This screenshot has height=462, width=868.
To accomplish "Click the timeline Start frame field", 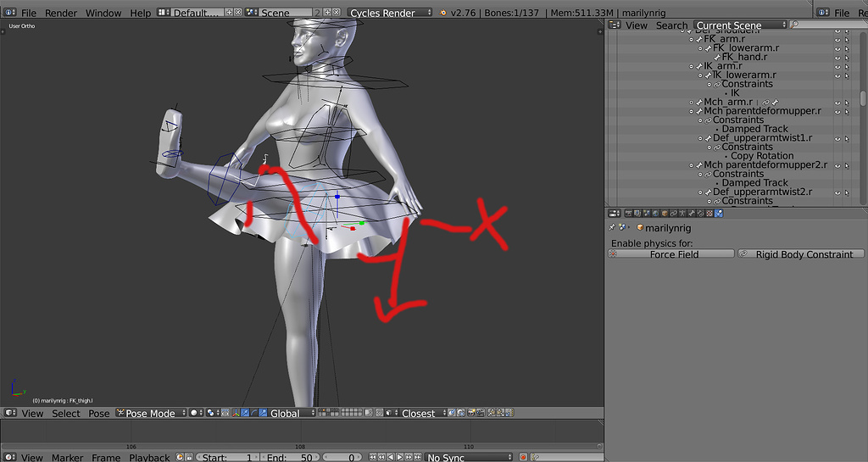I will click(227, 457).
